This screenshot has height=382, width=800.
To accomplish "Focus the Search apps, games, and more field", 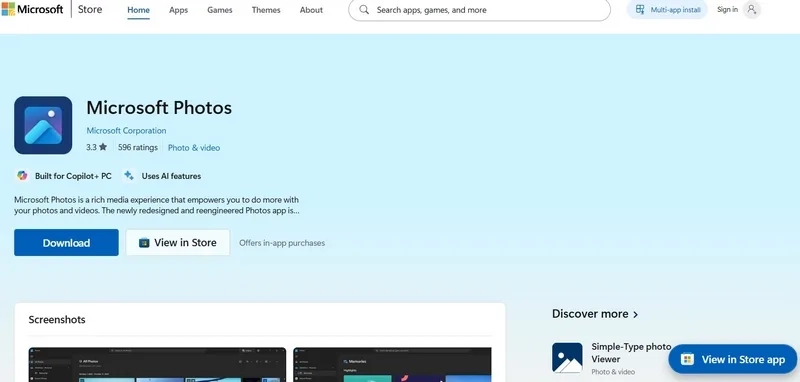I will click(x=479, y=10).
